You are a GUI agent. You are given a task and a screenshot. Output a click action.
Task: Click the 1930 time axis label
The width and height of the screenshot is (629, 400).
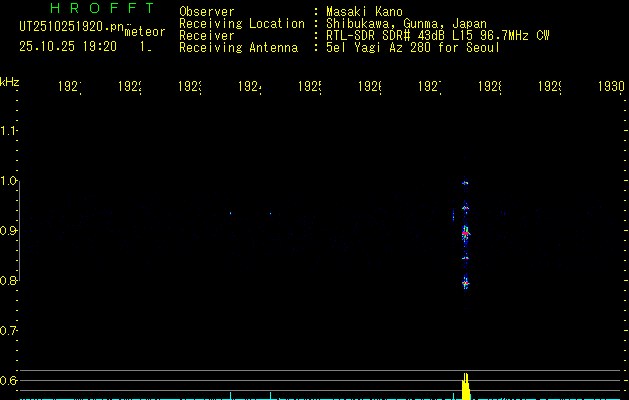pos(611,86)
